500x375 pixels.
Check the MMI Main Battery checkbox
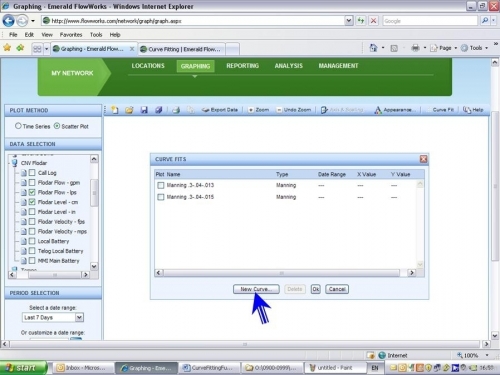tap(32, 260)
